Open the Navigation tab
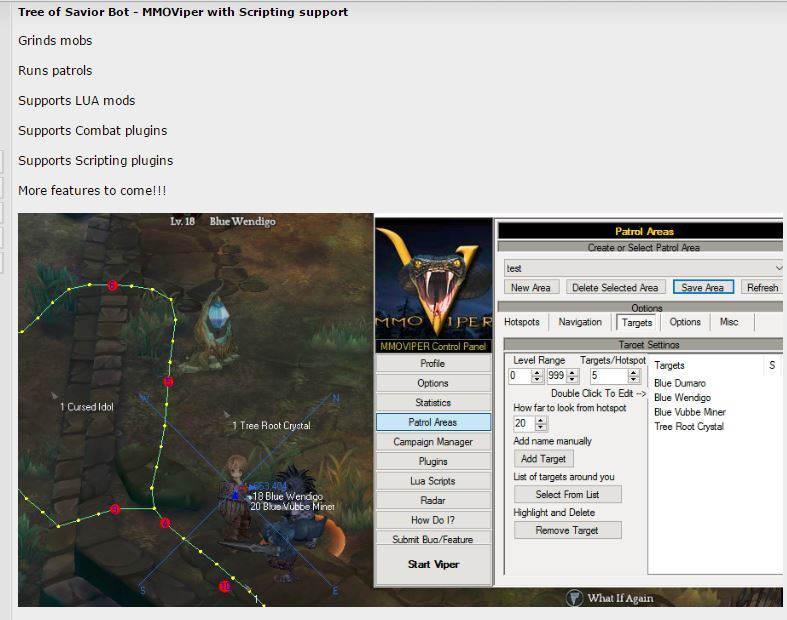Screen dimensions: 787x620 point(580,322)
